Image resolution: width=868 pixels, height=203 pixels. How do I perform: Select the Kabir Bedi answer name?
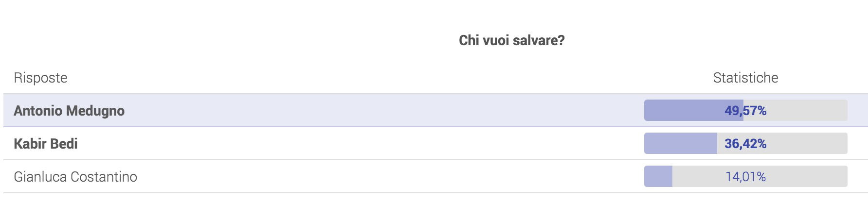coord(46,144)
